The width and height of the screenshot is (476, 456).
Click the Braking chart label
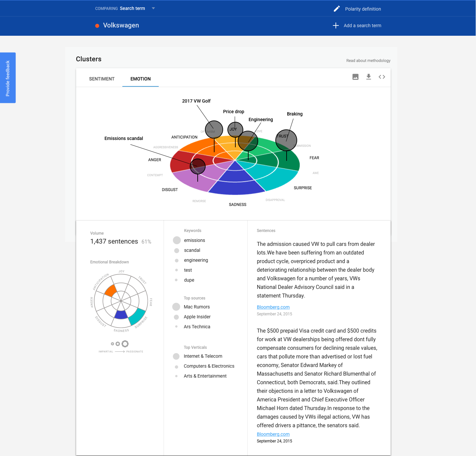click(x=295, y=114)
